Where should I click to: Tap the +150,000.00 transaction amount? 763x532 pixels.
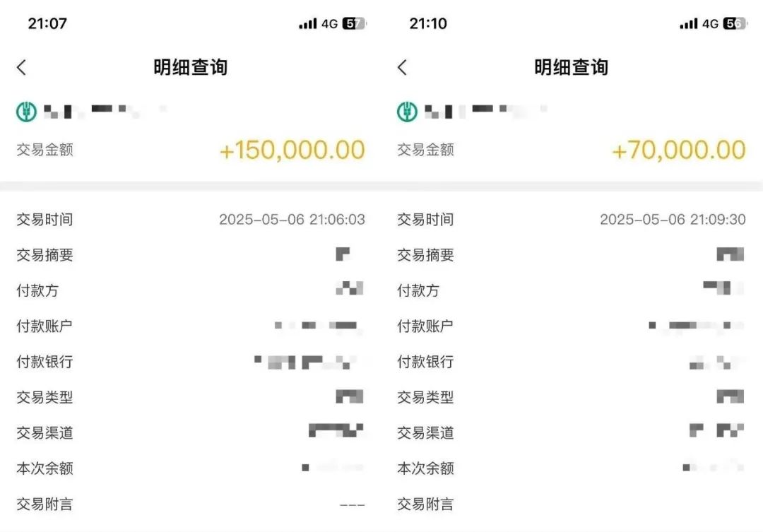[292, 150]
